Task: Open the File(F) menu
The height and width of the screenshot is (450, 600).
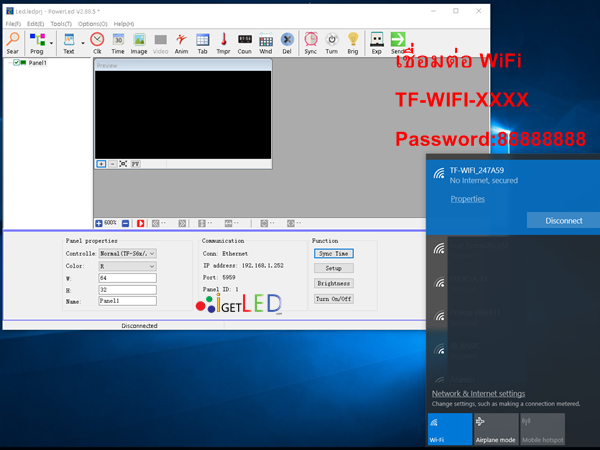Action: click(13, 24)
